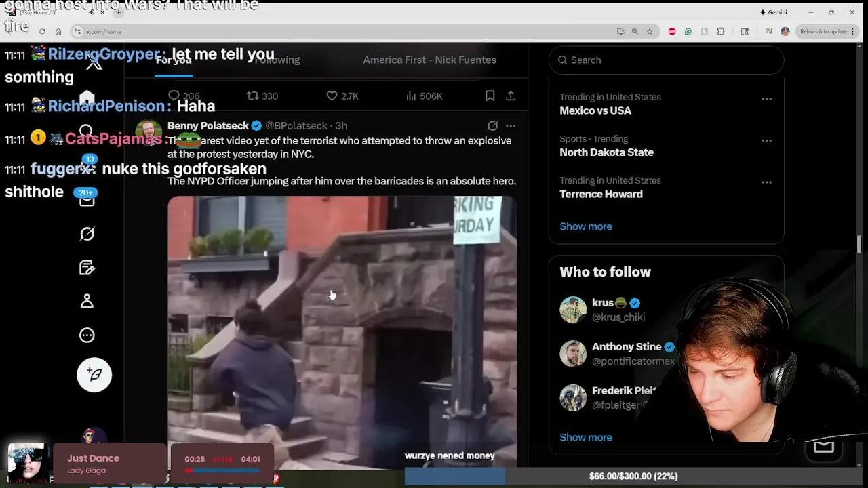Click the install app icon in address bar
Viewport: 868px width, 488px height.
pos(620,31)
